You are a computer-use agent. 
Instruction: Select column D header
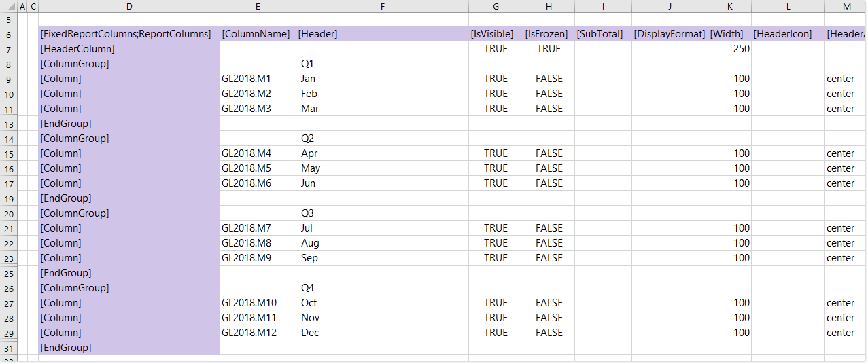tap(129, 6)
